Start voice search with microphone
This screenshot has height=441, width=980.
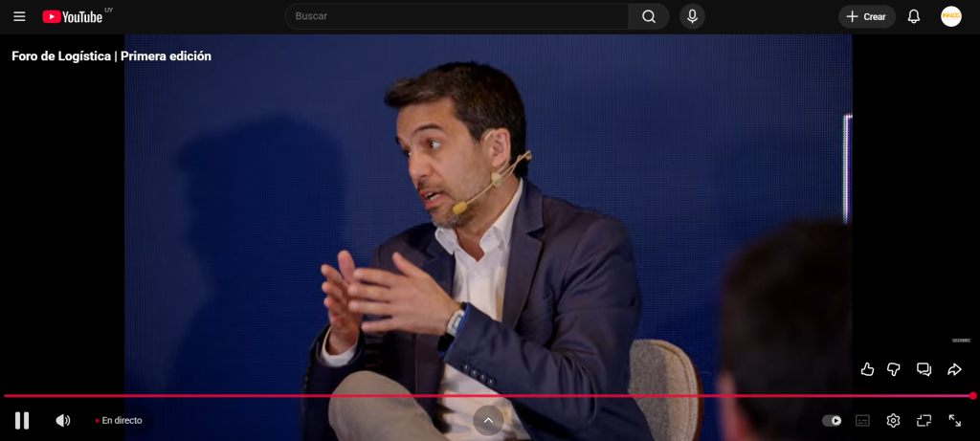coord(692,16)
